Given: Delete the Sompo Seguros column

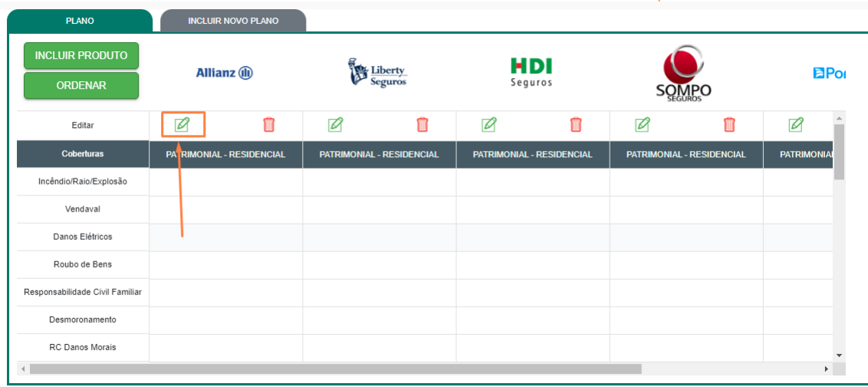Looking at the screenshot, I should 730,124.
